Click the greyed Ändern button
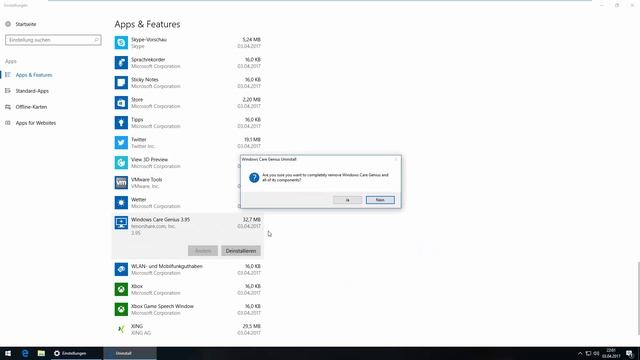Image resolution: width=640 pixels, height=360 pixels. 203,251
